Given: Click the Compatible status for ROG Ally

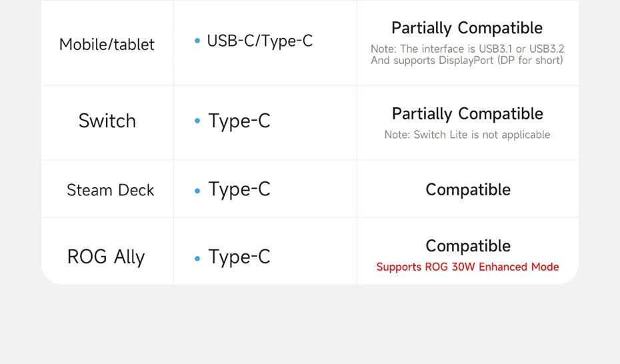Looking at the screenshot, I should (x=468, y=246).
